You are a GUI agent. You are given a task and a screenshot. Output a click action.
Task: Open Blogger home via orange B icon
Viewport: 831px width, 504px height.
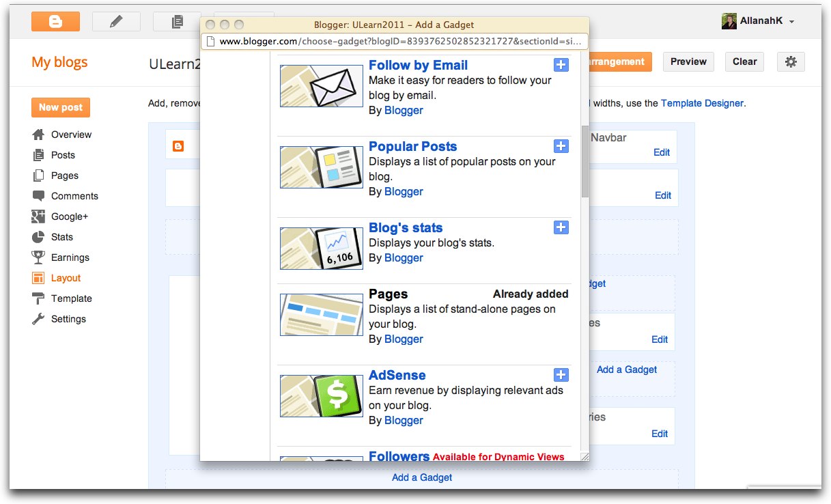(x=55, y=21)
